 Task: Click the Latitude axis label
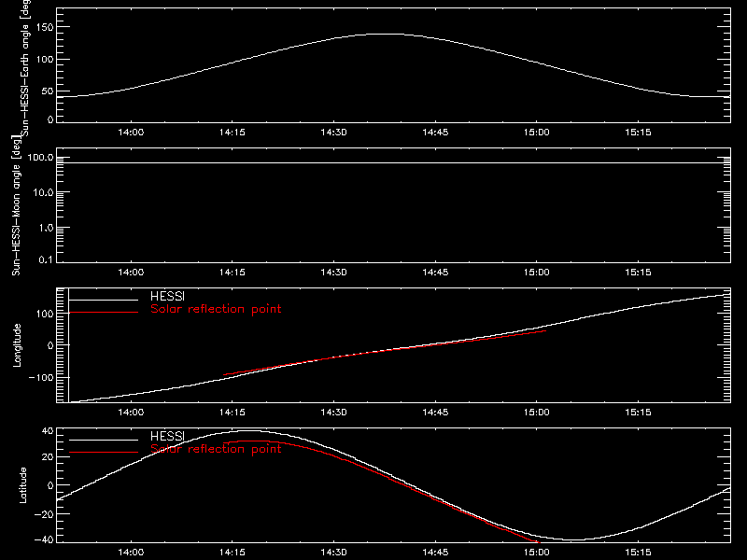pyautogui.click(x=22, y=485)
